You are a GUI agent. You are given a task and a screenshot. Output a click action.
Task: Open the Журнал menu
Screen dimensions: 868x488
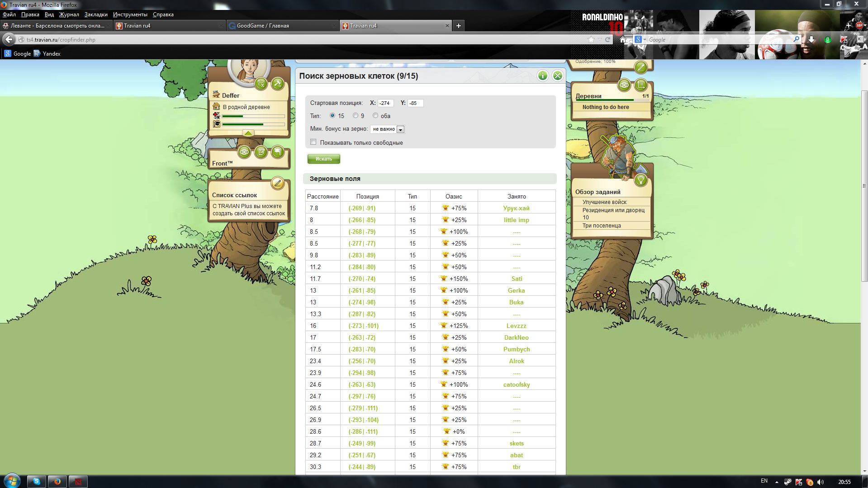pos(69,14)
